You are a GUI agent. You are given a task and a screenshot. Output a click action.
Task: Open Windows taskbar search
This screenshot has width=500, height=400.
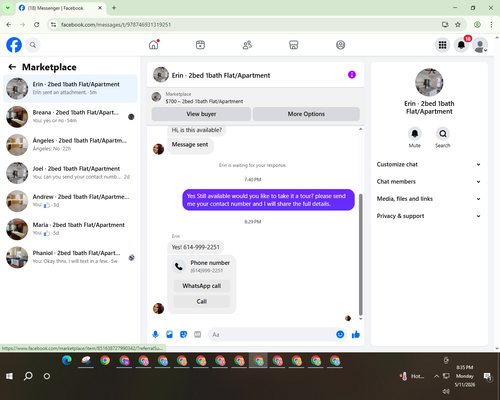pyautogui.click(x=28, y=376)
